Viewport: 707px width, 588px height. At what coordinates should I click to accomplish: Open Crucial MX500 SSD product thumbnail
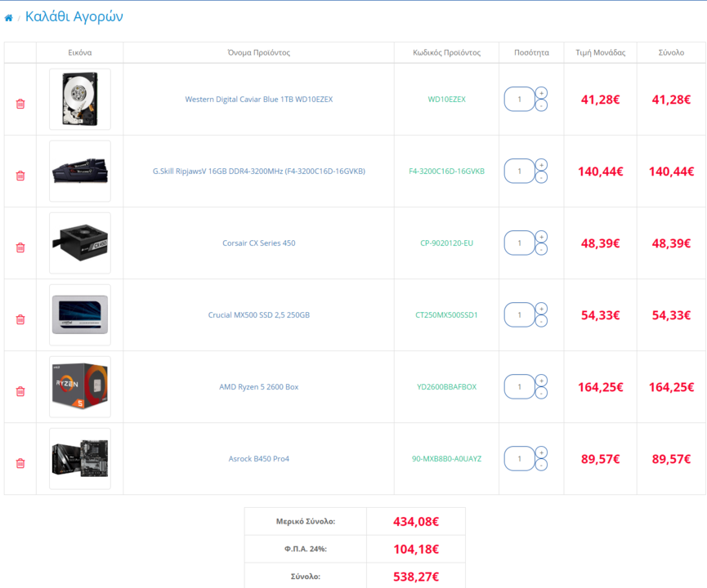tap(80, 315)
